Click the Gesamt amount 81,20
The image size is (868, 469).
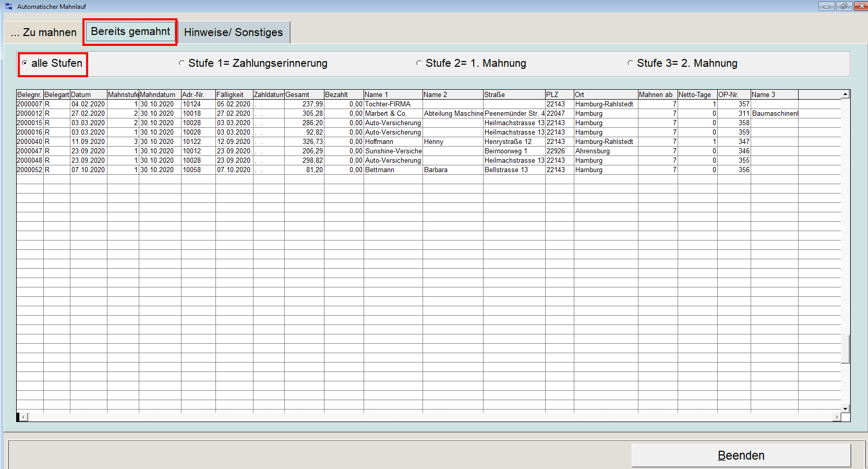click(304, 170)
